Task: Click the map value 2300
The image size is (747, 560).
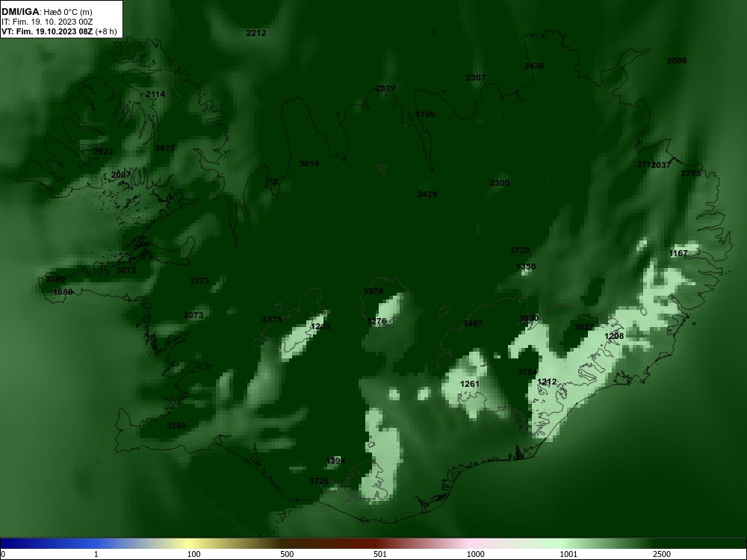Action: click(x=500, y=183)
